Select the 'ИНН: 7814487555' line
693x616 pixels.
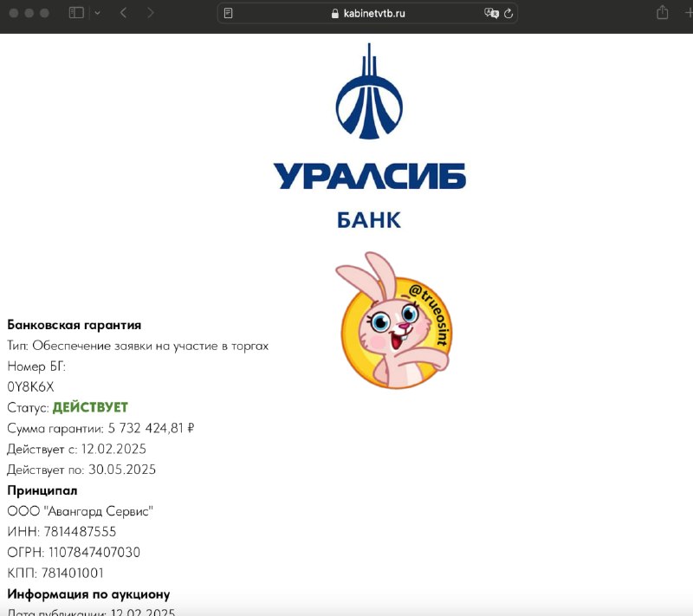pos(62,532)
